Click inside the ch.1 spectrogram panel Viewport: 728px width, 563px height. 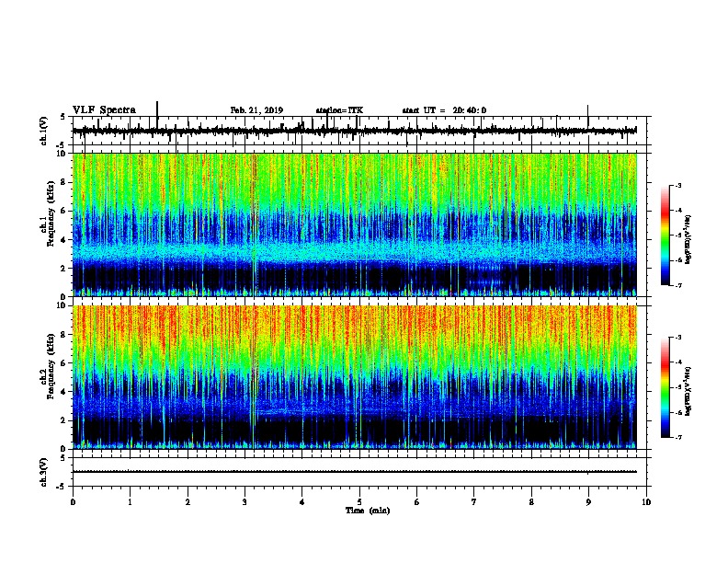pyautogui.click(x=355, y=224)
